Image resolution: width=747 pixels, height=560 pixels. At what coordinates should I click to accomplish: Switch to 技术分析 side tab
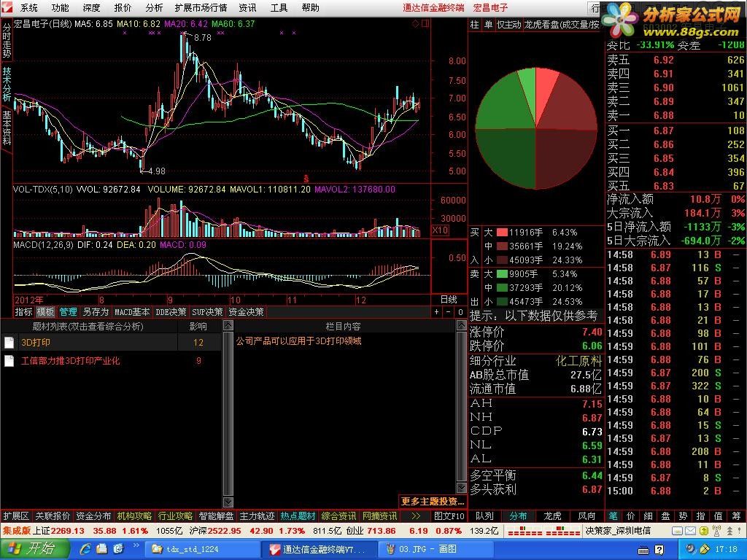coord(7,83)
